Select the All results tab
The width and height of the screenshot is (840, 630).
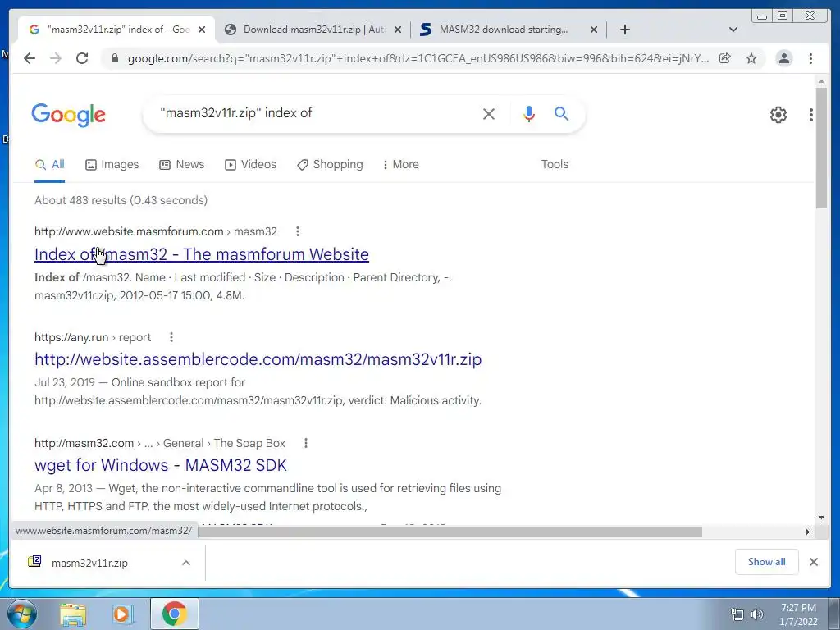(50, 164)
